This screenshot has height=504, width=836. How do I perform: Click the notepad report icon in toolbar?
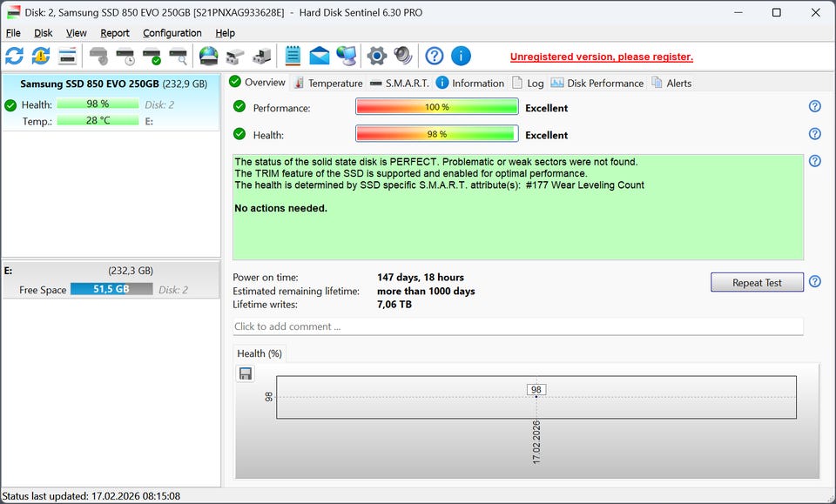click(x=293, y=57)
